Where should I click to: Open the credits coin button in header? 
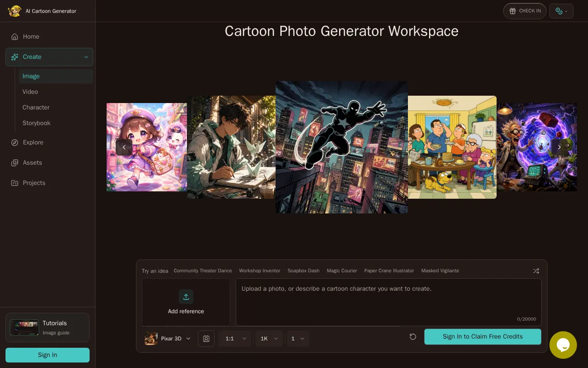coord(561,11)
